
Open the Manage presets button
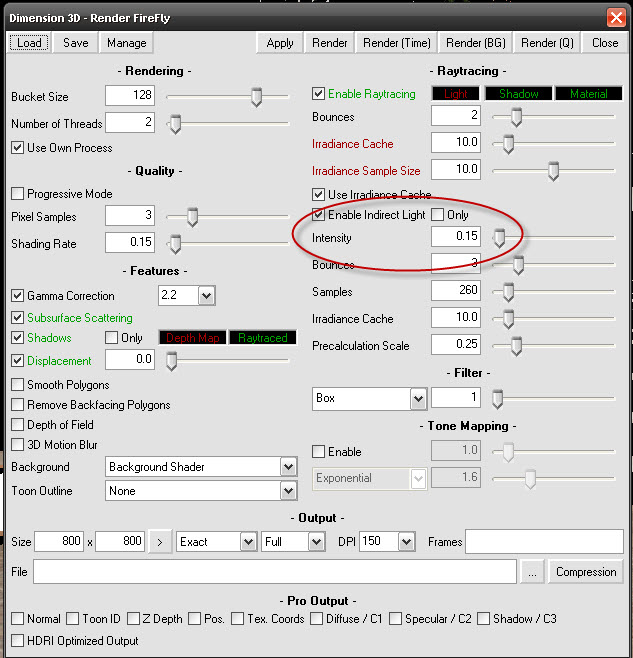tap(126, 43)
